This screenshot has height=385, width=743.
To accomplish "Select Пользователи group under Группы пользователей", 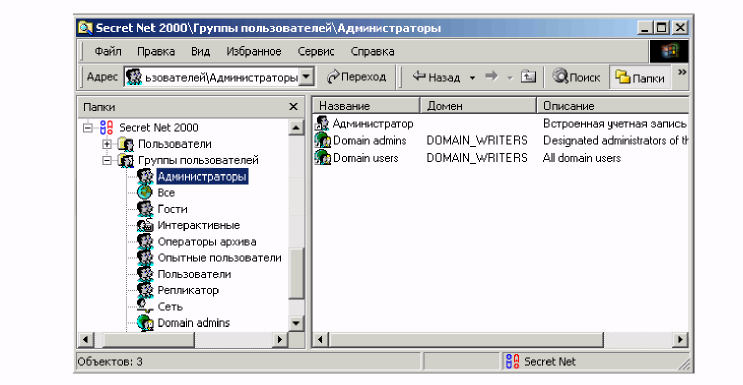I will (x=194, y=274).
